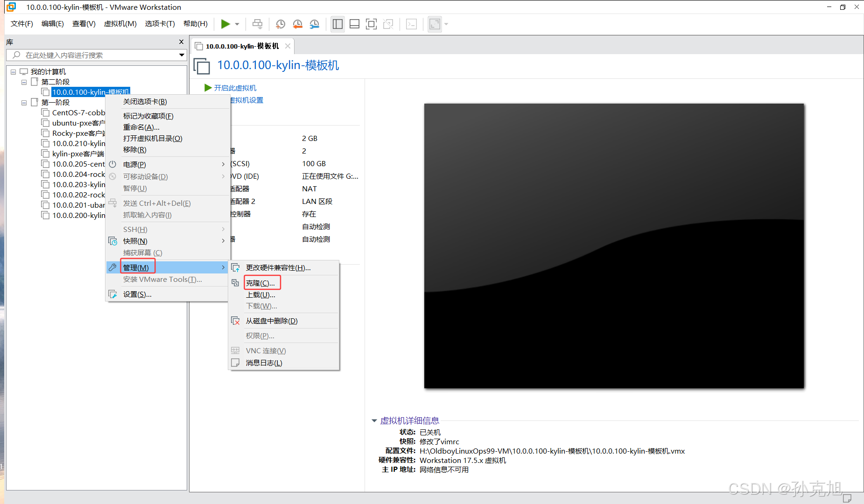864x504 pixels.
Task: Take a snapshot toolbar icon
Action: tap(281, 24)
